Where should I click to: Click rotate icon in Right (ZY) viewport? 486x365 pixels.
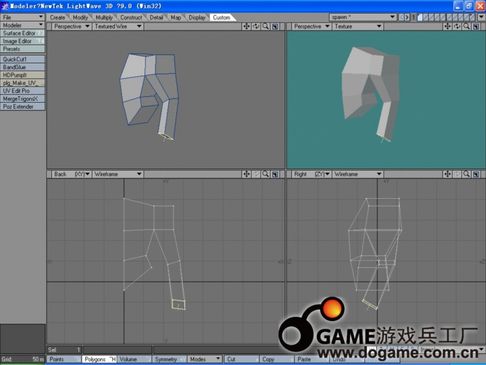coord(457,174)
